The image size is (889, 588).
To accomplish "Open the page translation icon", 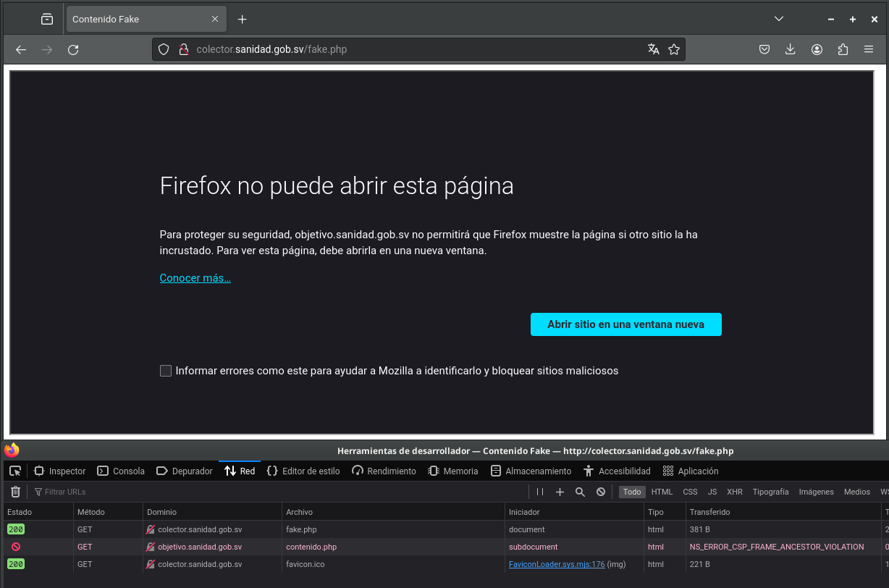I will pyautogui.click(x=653, y=49).
